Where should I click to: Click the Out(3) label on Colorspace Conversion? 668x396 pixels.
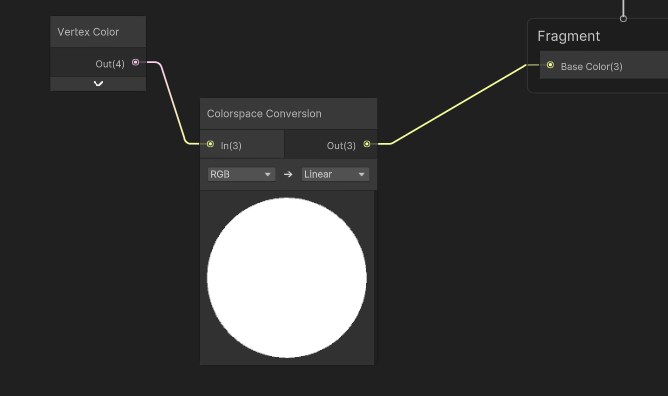[x=341, y=146]
